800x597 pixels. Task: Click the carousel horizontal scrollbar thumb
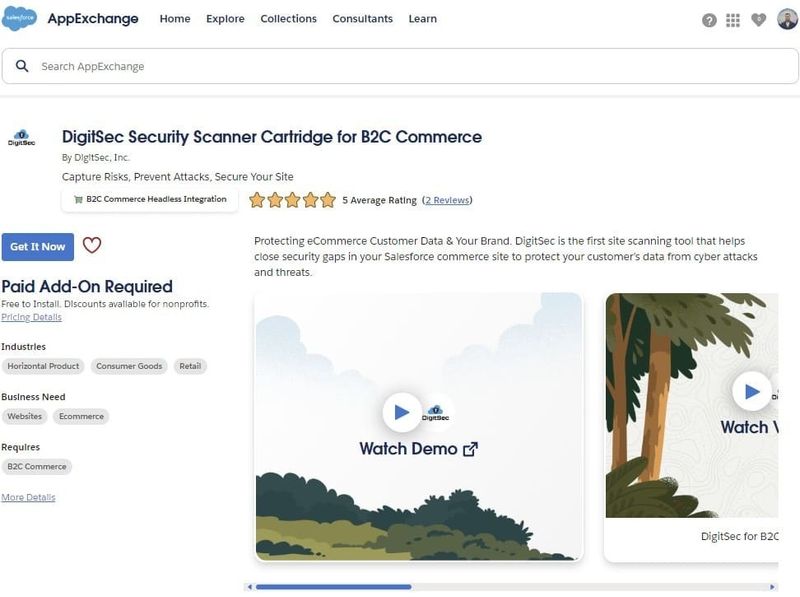coord(334,587)
